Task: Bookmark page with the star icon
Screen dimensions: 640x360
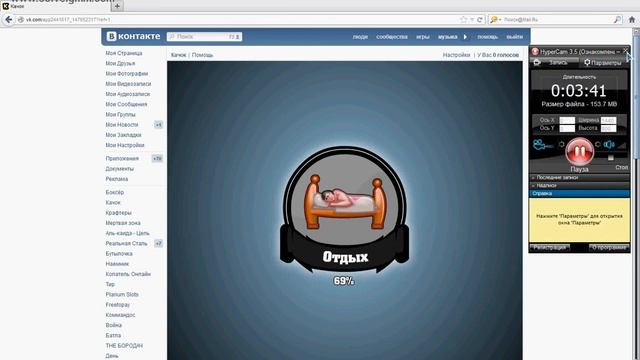Action: pos(463,19)
